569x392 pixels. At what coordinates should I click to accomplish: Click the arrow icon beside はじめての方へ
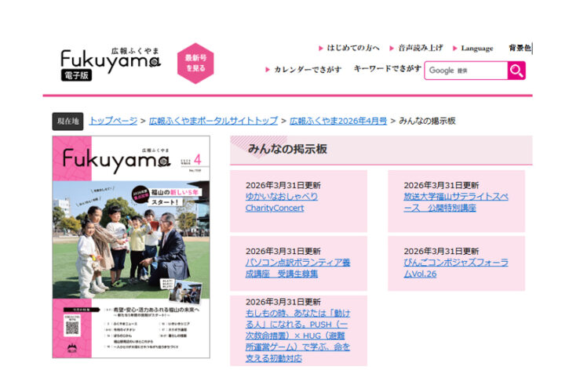tap(321, 48)
